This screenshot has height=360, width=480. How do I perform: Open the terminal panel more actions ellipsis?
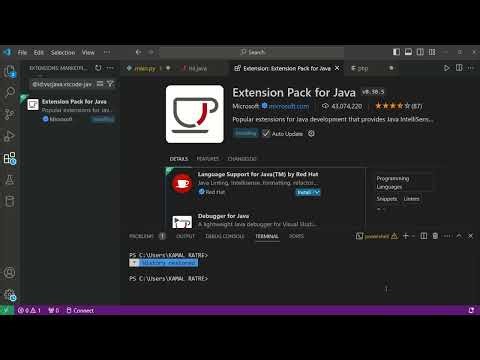click(x=447, y=236)
